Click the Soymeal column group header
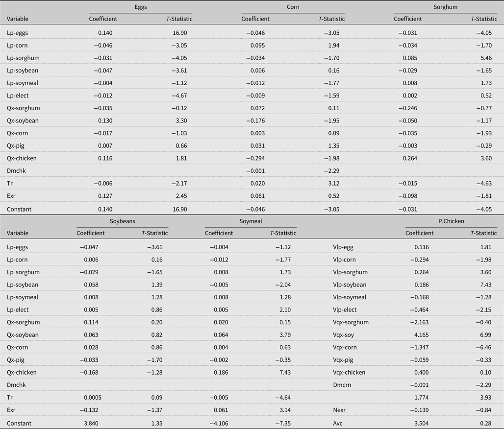The width and height of the screenshot is (504, 429). click(x=251, y=221)
